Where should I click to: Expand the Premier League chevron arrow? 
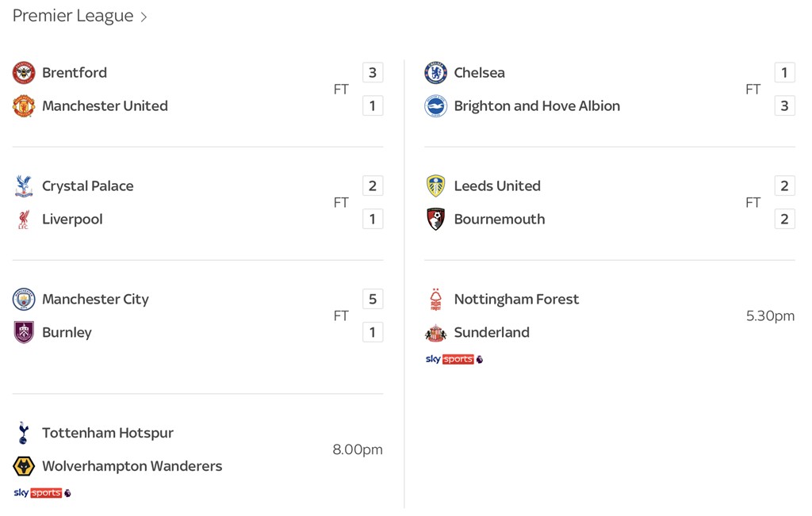pos(144,17)
